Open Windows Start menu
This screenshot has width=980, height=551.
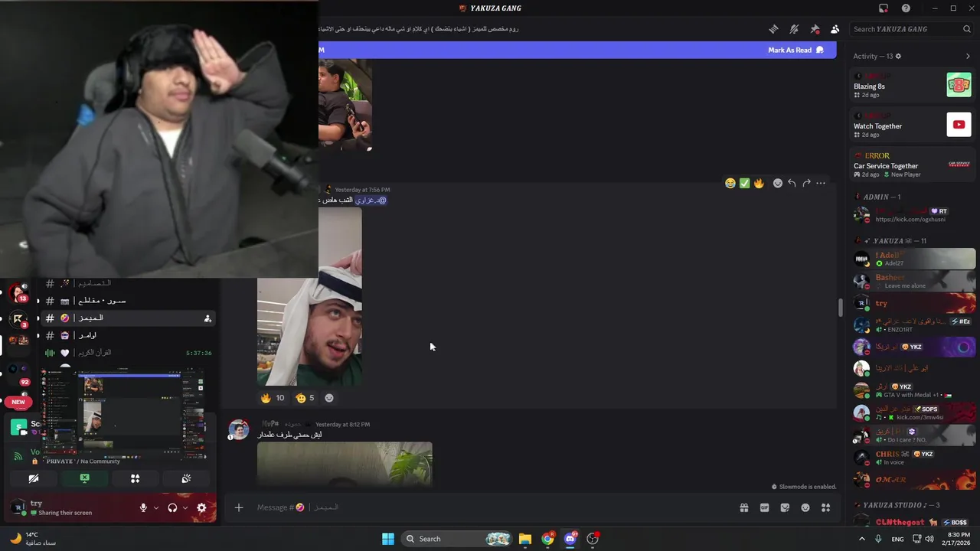(388, 539)
